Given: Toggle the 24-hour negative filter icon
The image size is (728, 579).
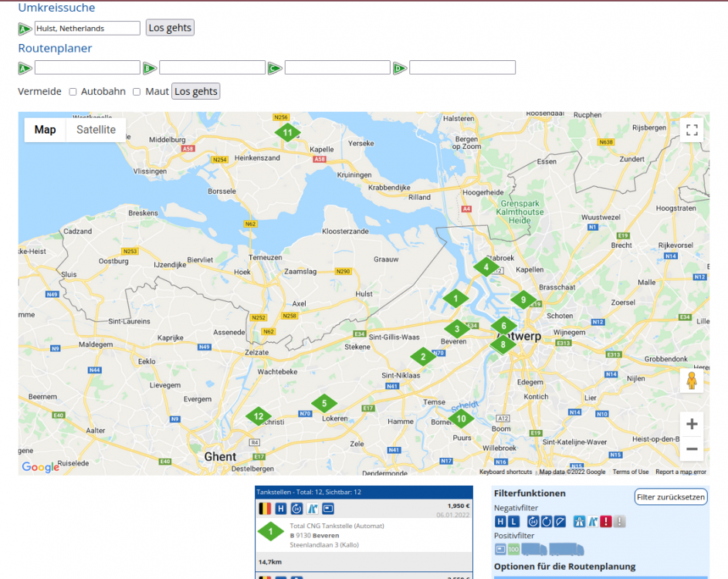Looking at the screenshot, I should tap(533, 522).
